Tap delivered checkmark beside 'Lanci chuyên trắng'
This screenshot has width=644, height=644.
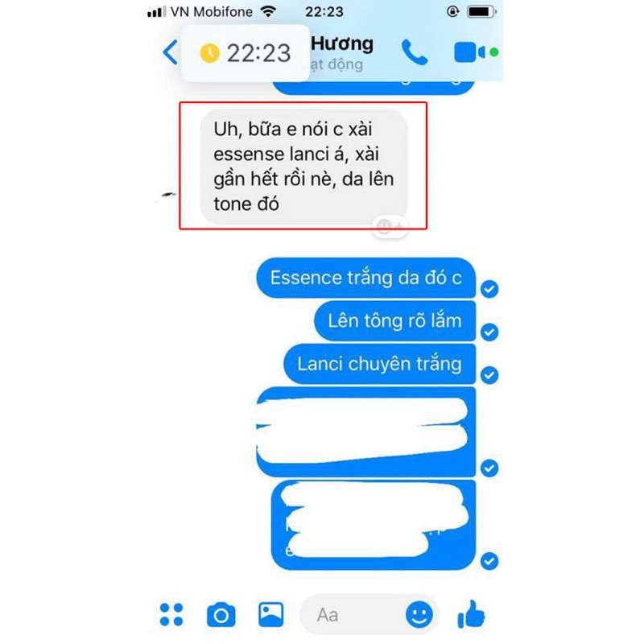pyautogui.click(x=489, y=375)
